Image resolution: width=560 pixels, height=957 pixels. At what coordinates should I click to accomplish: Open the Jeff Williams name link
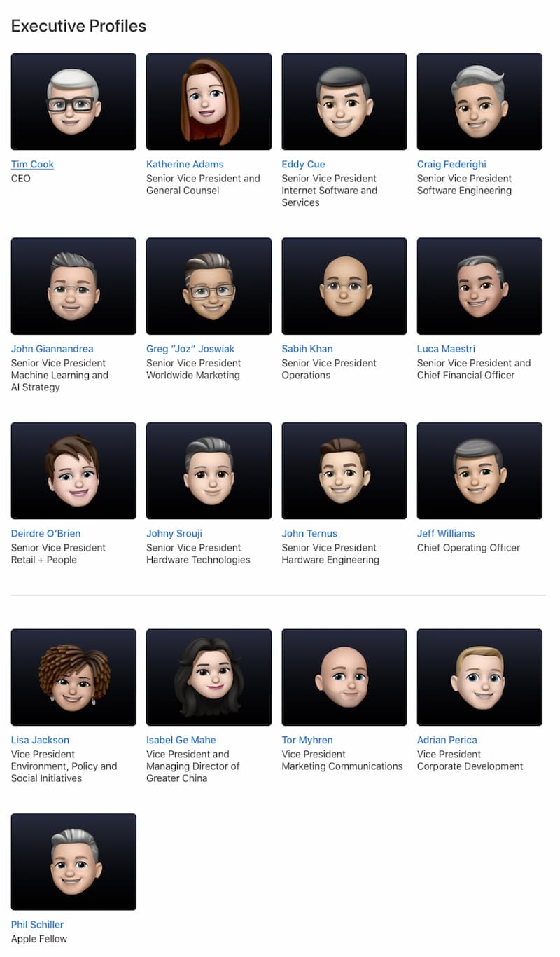[446, 534]
